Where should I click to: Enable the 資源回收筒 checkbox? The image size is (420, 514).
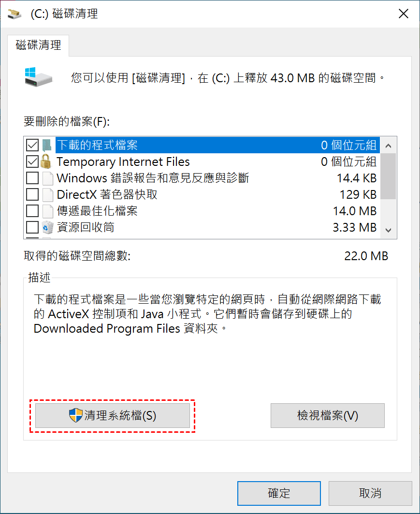32,227
